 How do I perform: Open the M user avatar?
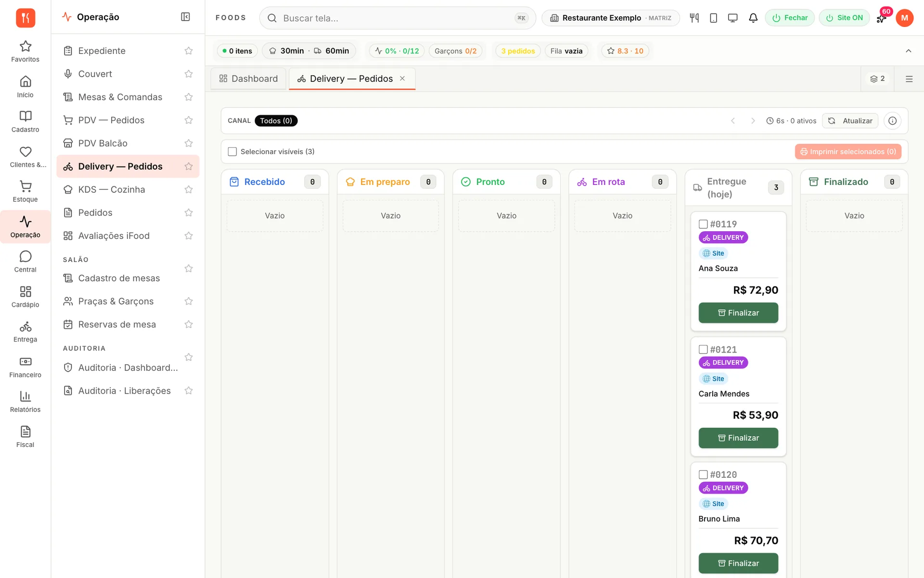click(x=904, y=18)
